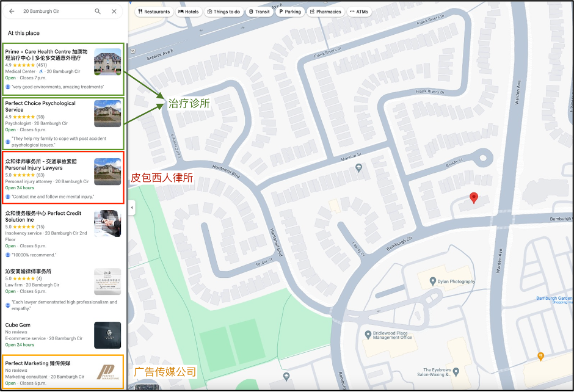Click the (451) reviews count
Viewport: 574px width, 392px height.
coord(42,65)
